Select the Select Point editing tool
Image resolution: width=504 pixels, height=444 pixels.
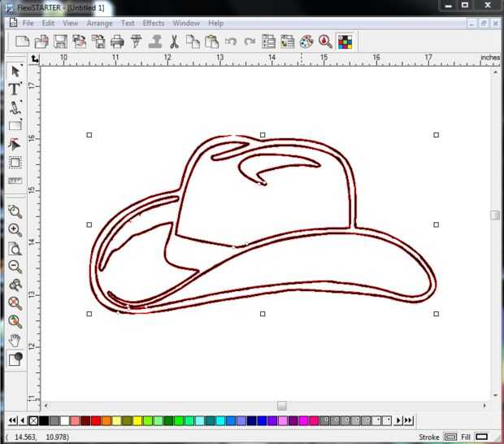15,144
